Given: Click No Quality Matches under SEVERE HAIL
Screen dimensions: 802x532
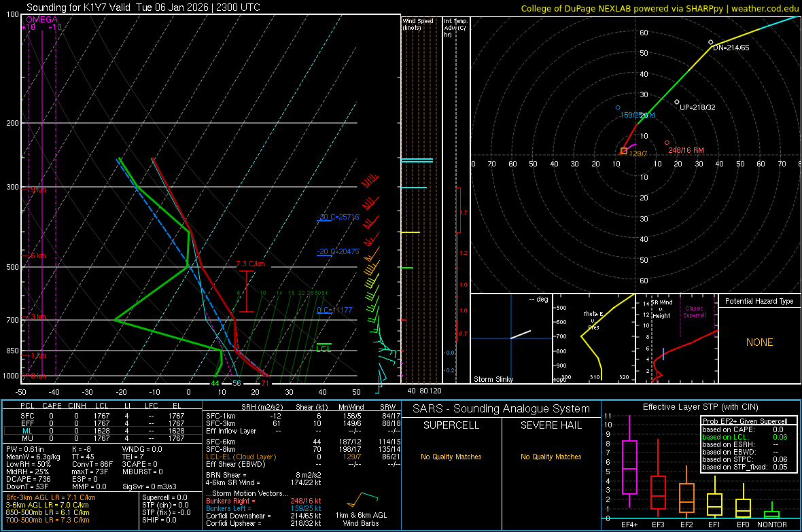Looking at the screenshot, I should click(x=551, y=457).
